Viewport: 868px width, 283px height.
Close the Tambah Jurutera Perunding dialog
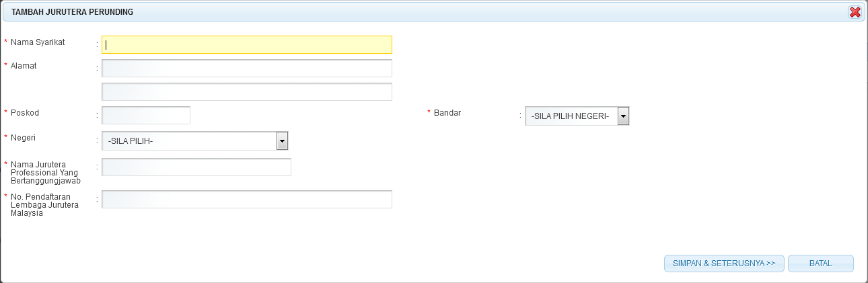tap(855, 12)
